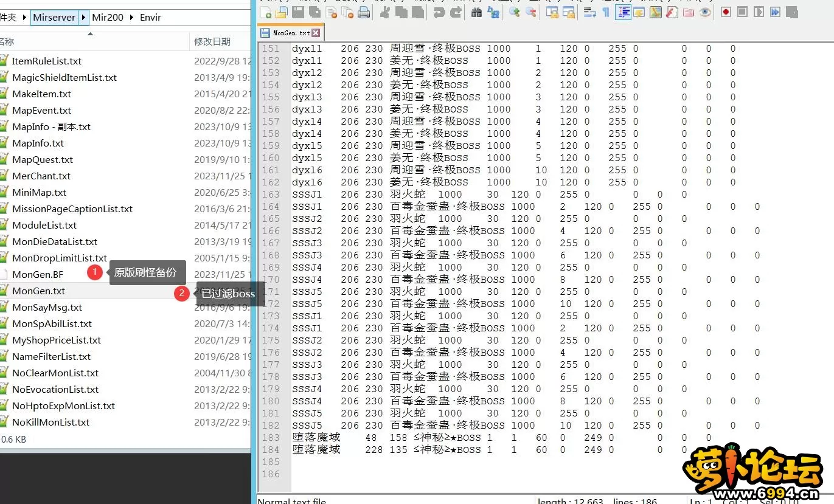Click the Play recorded macro icon
Viewport: 834px width, 504px height.
pos(759,12)
